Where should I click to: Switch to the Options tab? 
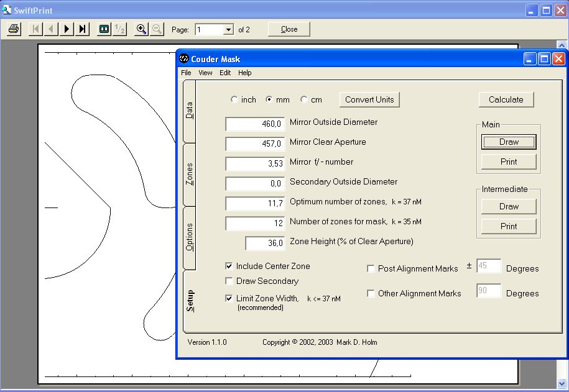pos(190,237)
